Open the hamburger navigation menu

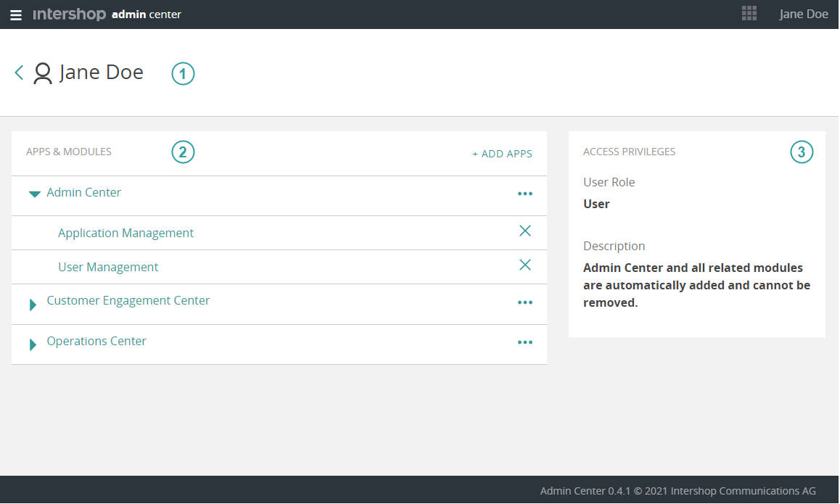click(x=16, y=15)
